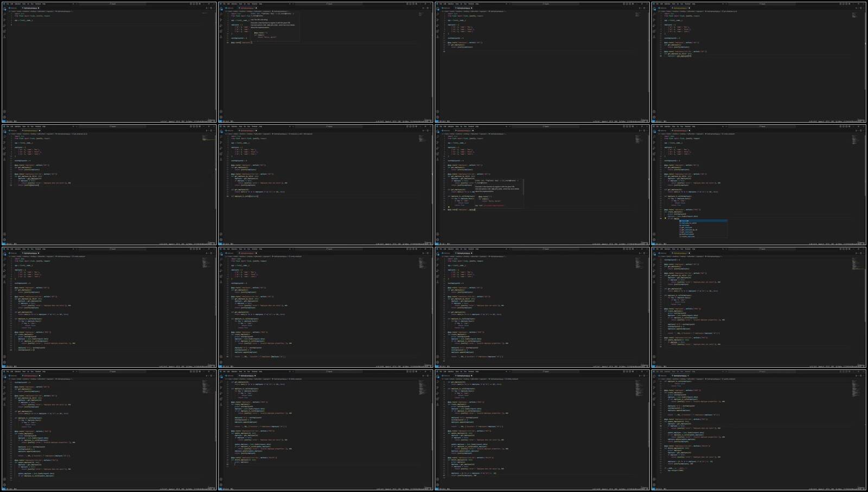The height and width of the screenshot is (492, 868).
Task: Select the Python file tab in the first frame
Action: (31, 8)
